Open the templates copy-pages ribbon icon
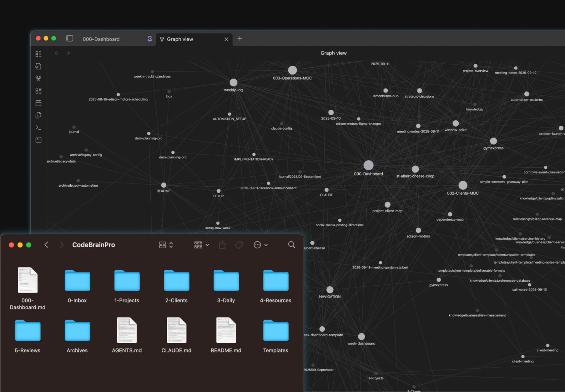Viewport: 565px width, 392px height. pyautogui.click(x=39, y=115)
